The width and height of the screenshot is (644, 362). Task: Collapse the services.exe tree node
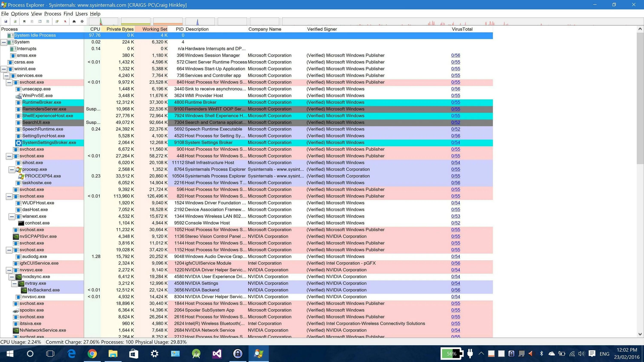[x=6, y=76]
